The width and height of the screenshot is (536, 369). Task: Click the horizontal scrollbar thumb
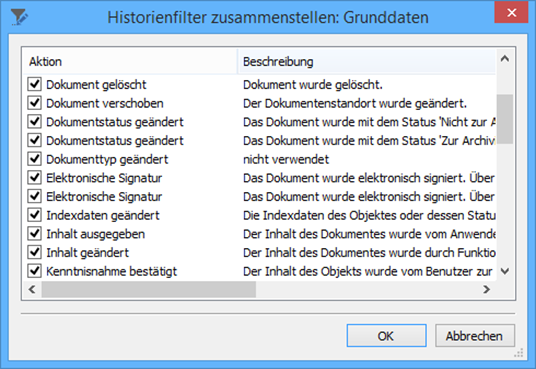click(148, 289)
